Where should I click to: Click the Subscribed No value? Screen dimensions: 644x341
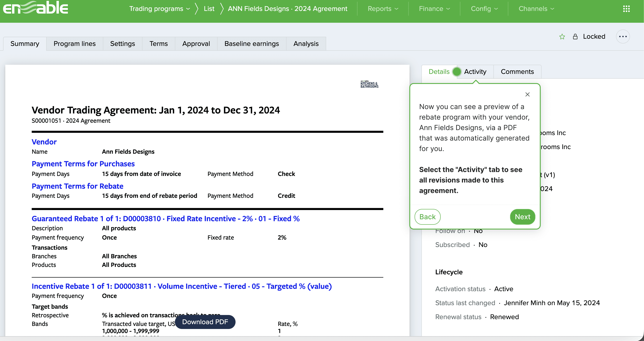tap(483, 245)
